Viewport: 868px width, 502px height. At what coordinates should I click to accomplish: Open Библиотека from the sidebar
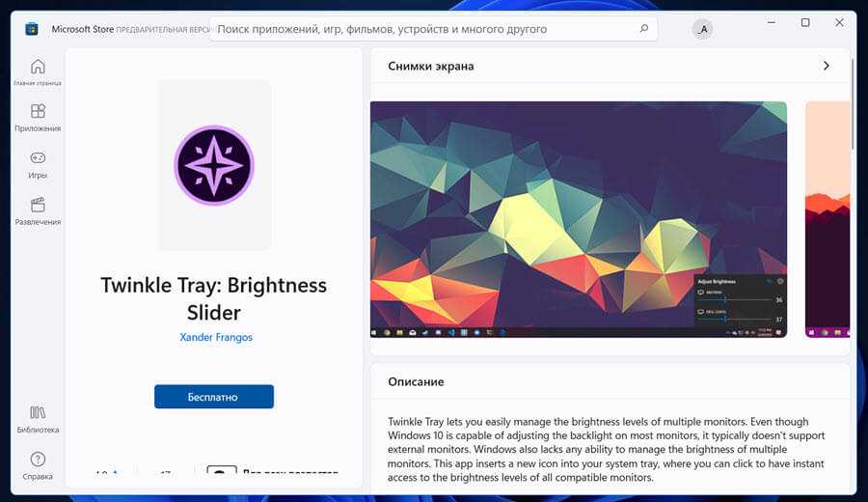(x=38, y=414)
